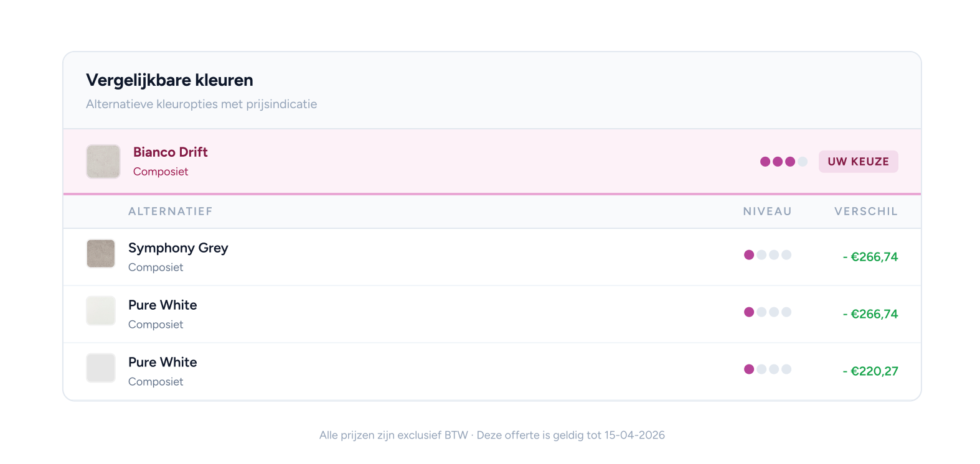Click the Alternatieve kleuropties subtitle text
The width and height of the screenshot is (980, 464).
[x=201, y=104]
